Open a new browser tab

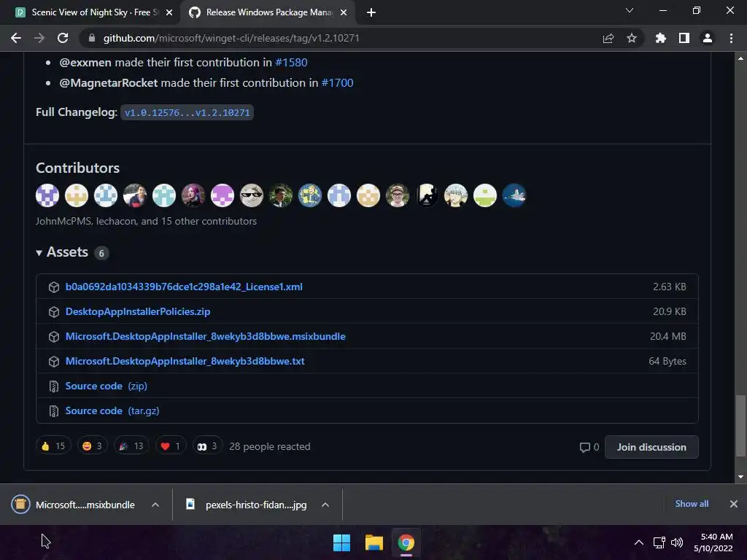tap(371, 12)
